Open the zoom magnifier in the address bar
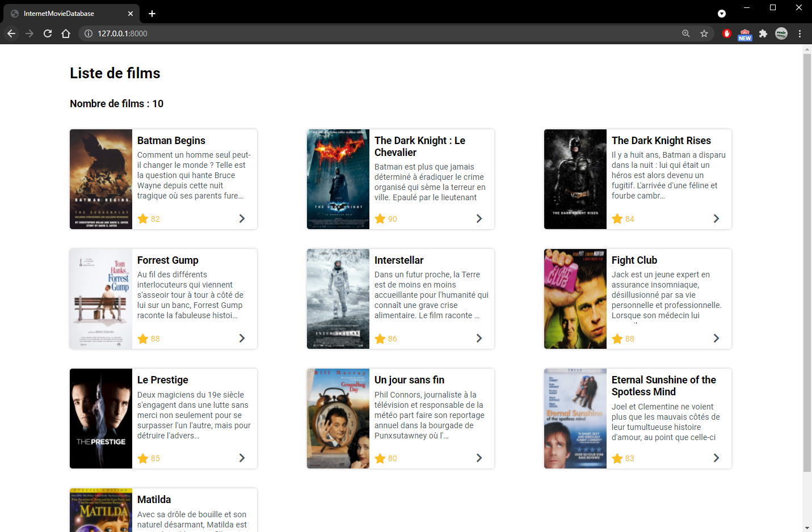The image size is (812, 532). (686, 33)
